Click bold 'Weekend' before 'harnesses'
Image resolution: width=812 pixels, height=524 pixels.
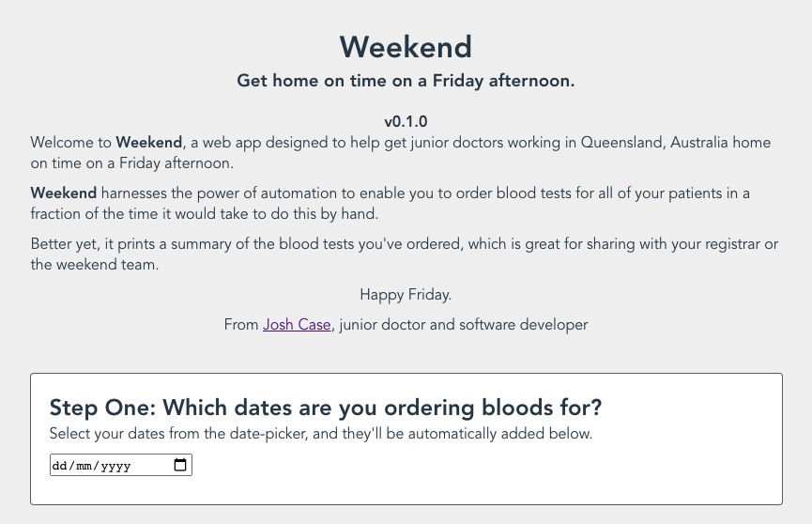(x=63, y=193)
